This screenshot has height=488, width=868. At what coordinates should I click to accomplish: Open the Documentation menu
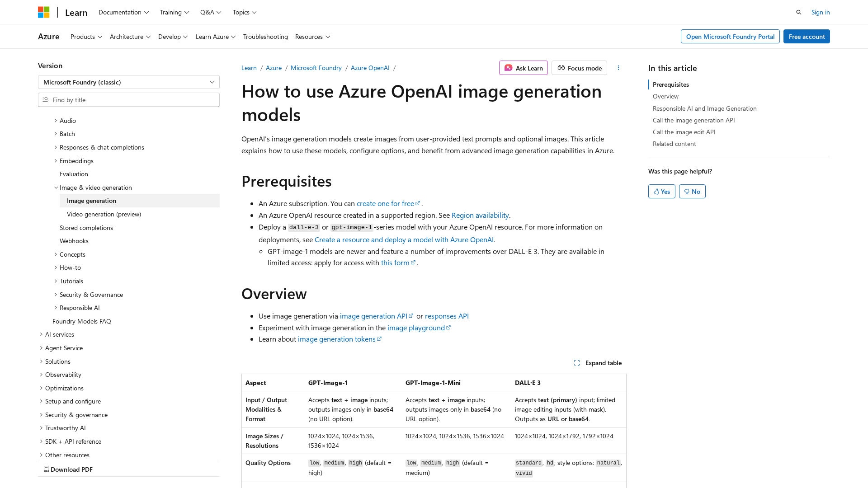pos(123,12)
